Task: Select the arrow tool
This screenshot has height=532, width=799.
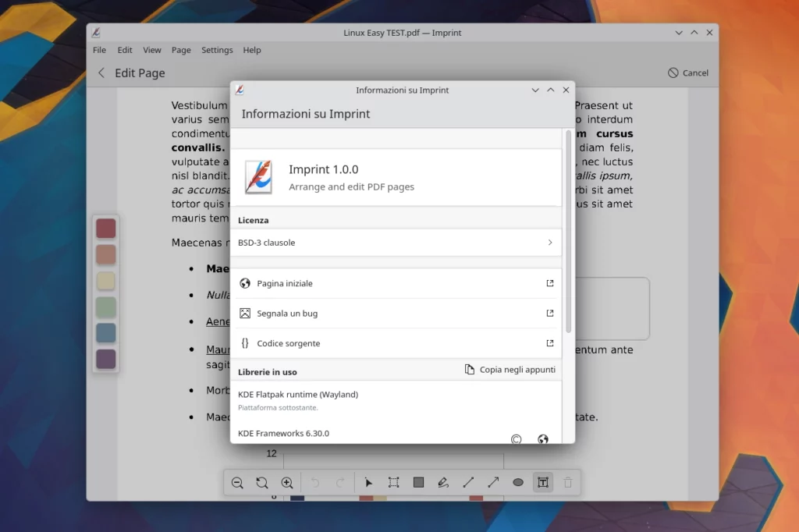Action: coord(493,483)
